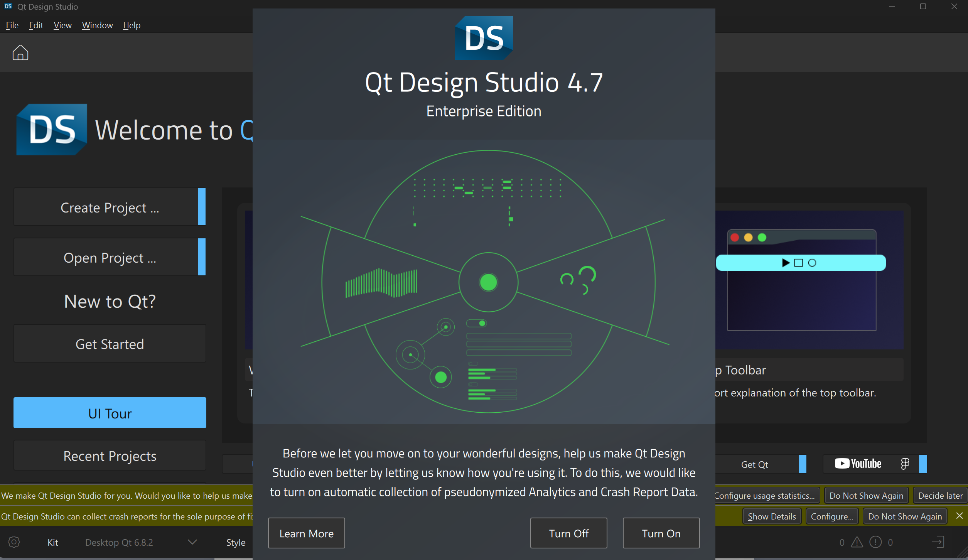This screenshot has width=968, height=560.
Task: Open the Desktop Qt 6.8.2 kit selector
Action: pos(141,542)
